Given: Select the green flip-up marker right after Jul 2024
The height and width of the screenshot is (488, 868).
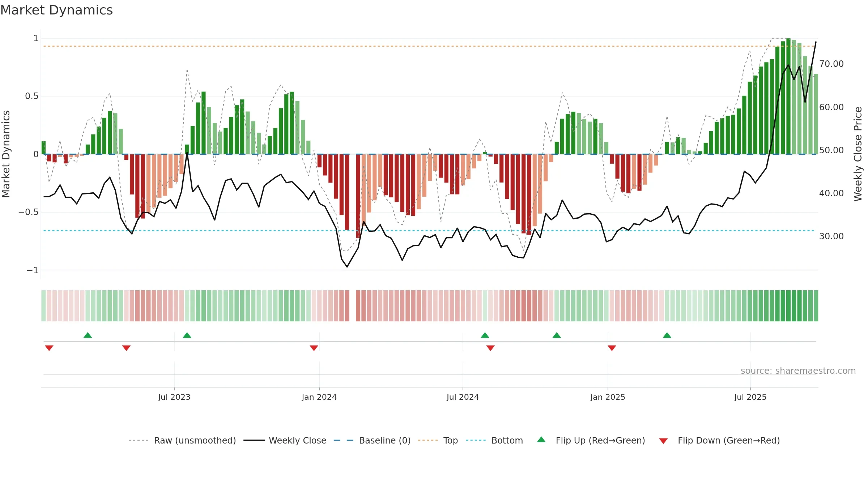Looking at the screenshot, I should pyautogui.click(x=485, y=335).
